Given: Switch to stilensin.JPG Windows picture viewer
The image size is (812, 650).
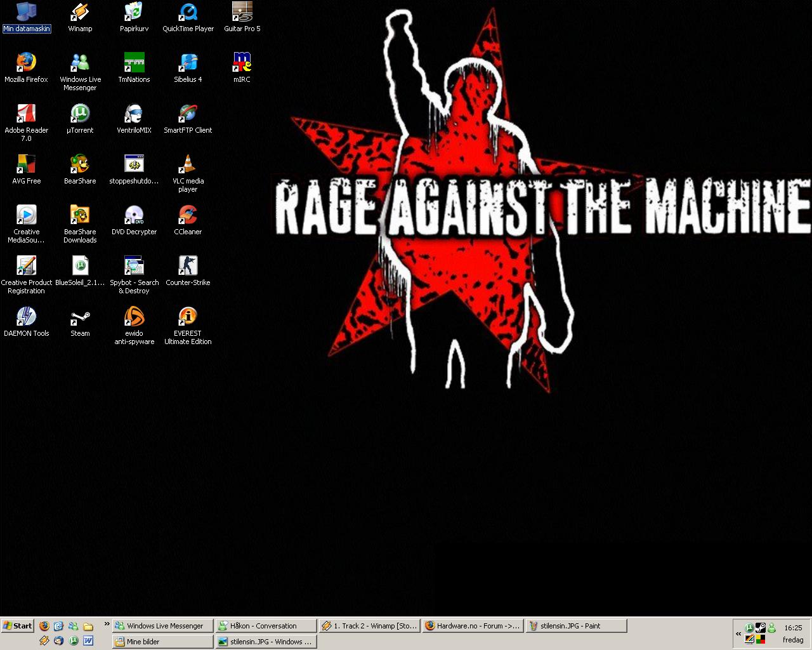Looking at the screenshot, I should pos(265,642).
